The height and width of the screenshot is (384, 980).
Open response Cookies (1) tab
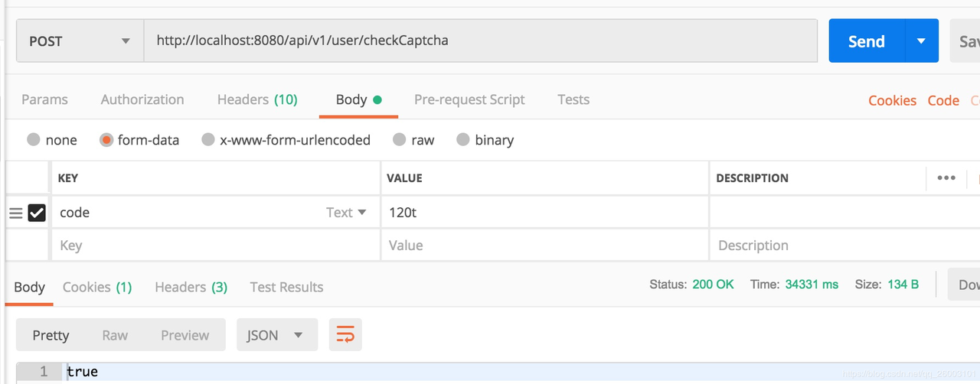pyautogui.click(x=97, y=287)
